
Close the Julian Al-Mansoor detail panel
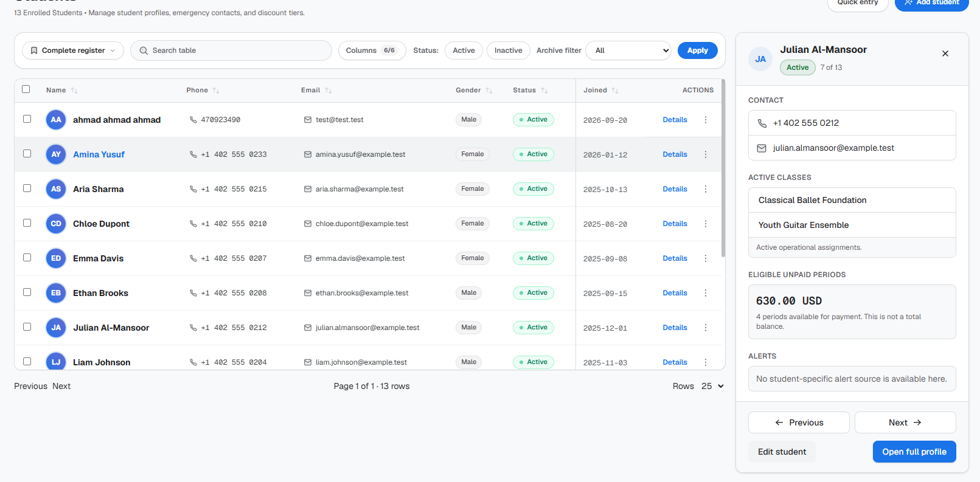tap(945, 53)
